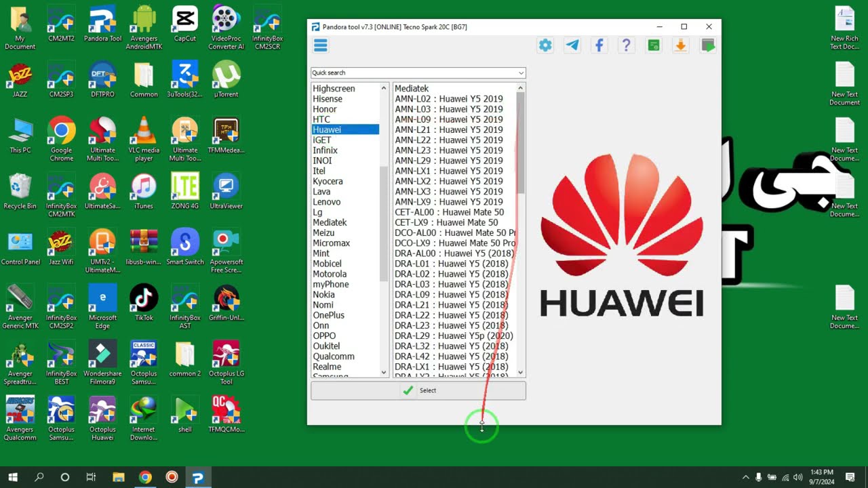Select DRA-L29 : Huawei Y5p (2020) model
The height and width of the screenshot is (488, 868).
tap(454, 335)
